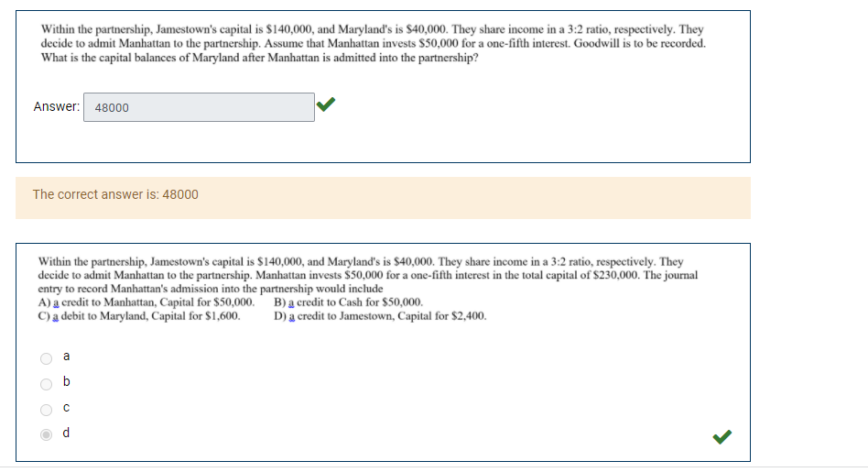Click 'A) a credit to Manhattan, Capital for $50,000.'
This screenshot has width=868, height=472.
pyautogui.click(x=146, y=302)
